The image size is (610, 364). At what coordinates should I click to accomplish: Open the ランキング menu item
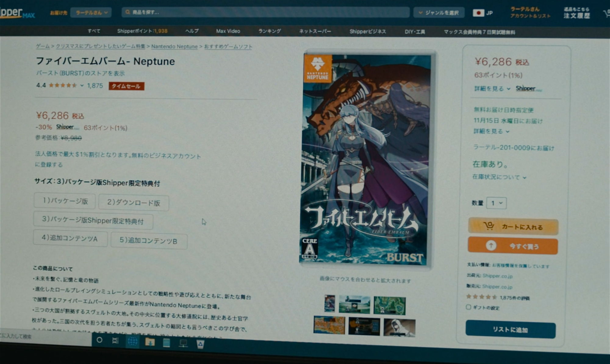[269, 31]
